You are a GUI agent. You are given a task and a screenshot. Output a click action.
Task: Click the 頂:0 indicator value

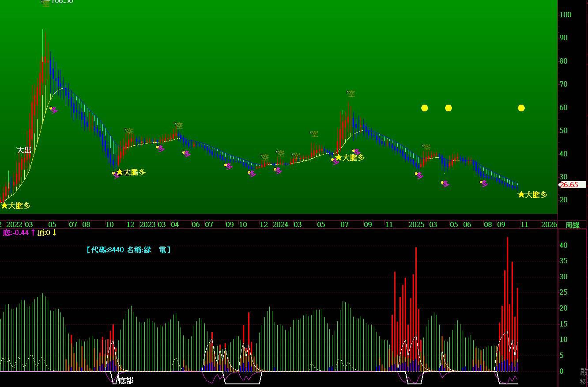coord(44,232)
